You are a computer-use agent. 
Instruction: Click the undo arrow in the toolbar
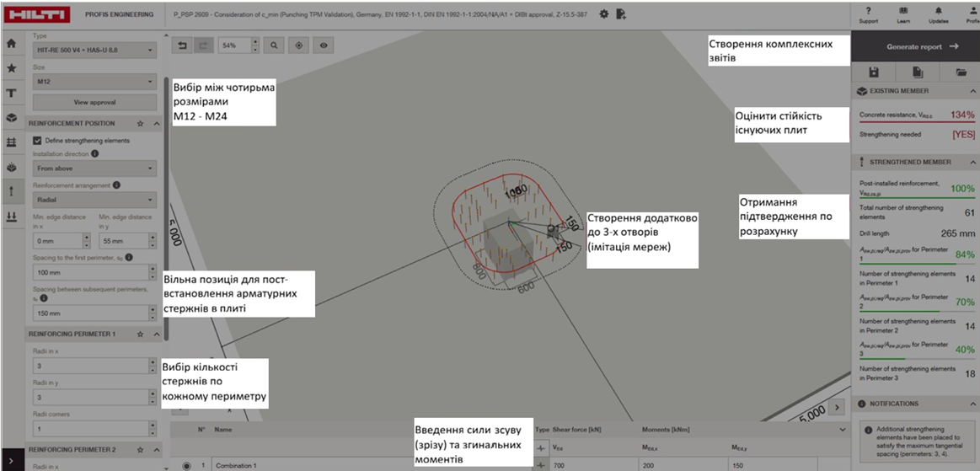183,45
